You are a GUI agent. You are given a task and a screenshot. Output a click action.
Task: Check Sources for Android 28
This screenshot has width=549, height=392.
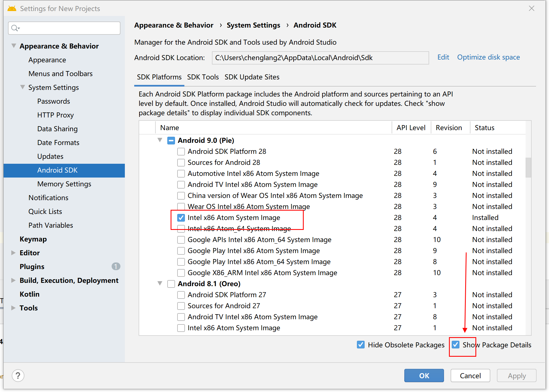pyautogui.click(x=181, y=162)
